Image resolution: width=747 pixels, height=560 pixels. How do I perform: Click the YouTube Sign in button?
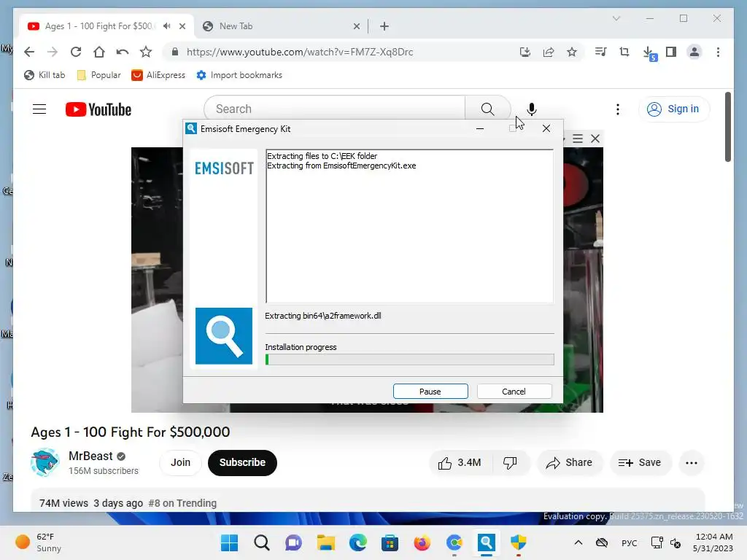(x=673, y=109)
